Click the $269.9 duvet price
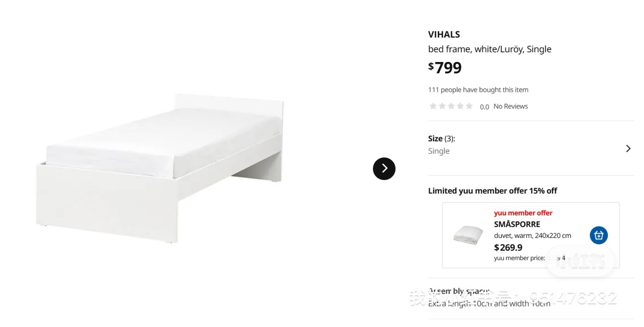 [x=508, y=248]
